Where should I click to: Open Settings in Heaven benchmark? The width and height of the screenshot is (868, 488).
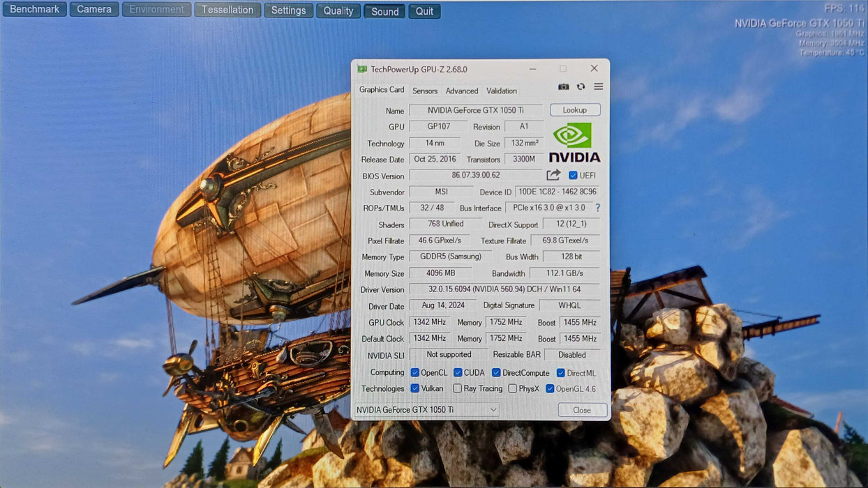[289, 10]
